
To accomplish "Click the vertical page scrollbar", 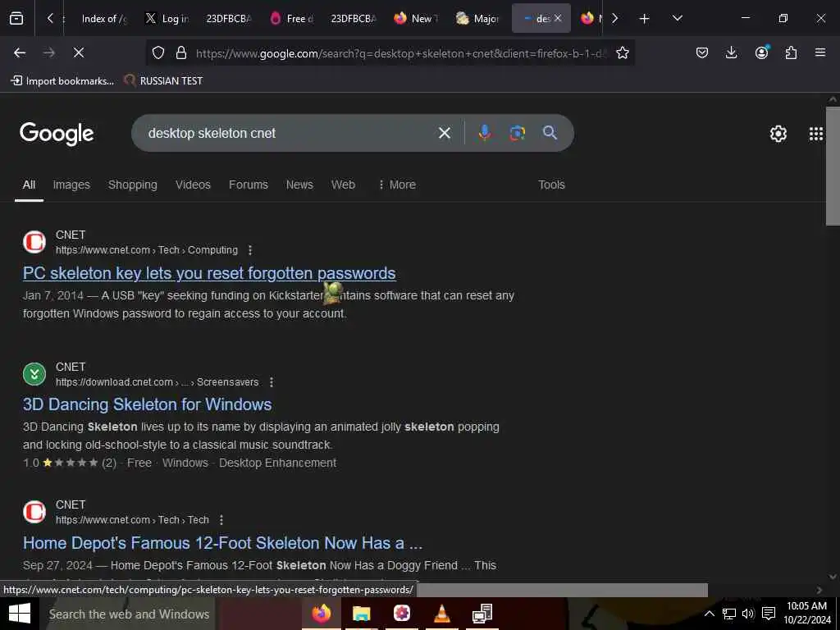I will point(833,166).
